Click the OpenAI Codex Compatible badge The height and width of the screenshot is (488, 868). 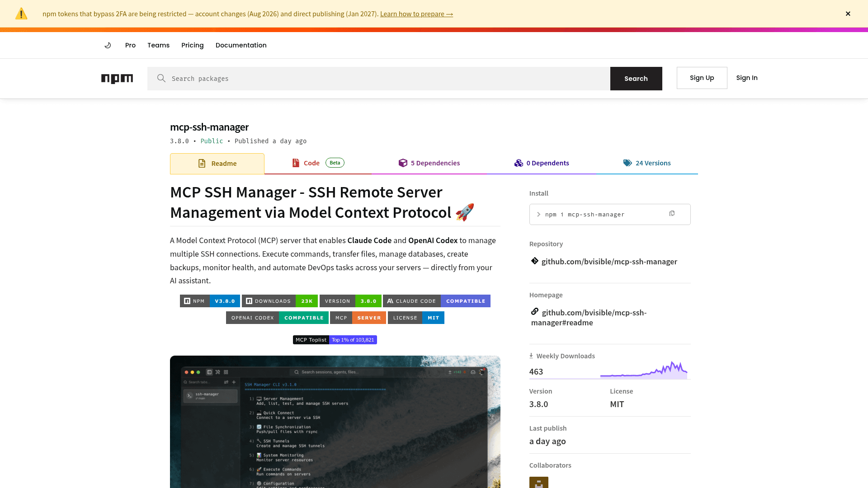[277, 318]
